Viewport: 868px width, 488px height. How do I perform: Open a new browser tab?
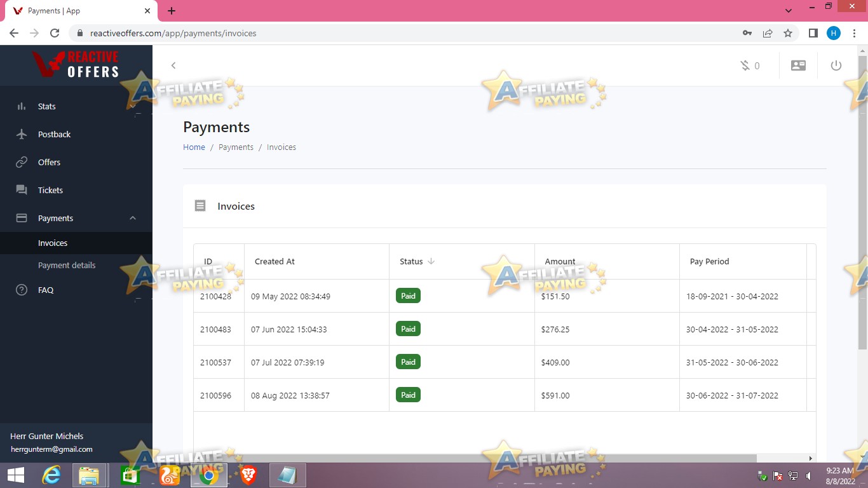(172, 11)
